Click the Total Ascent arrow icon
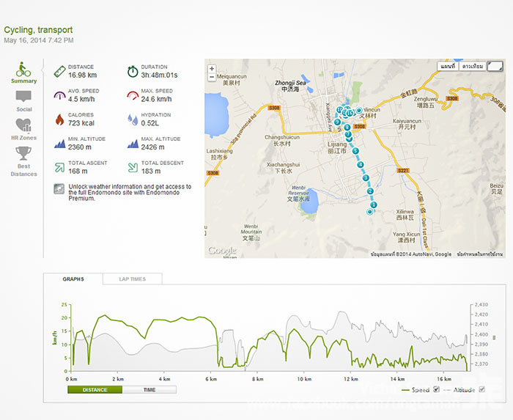Screen dimensions: 513x420 59,167
